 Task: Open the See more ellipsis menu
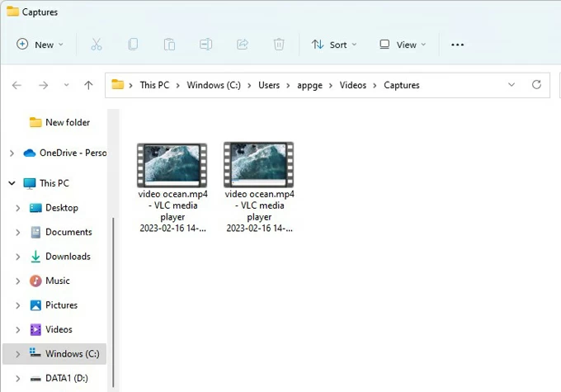click(x=458, y=45)
